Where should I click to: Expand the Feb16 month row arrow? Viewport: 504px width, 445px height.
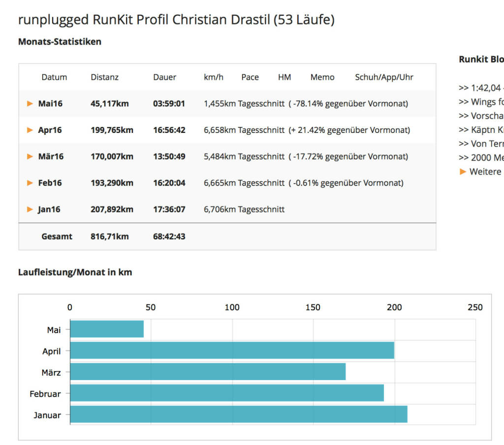click(30, 183)
